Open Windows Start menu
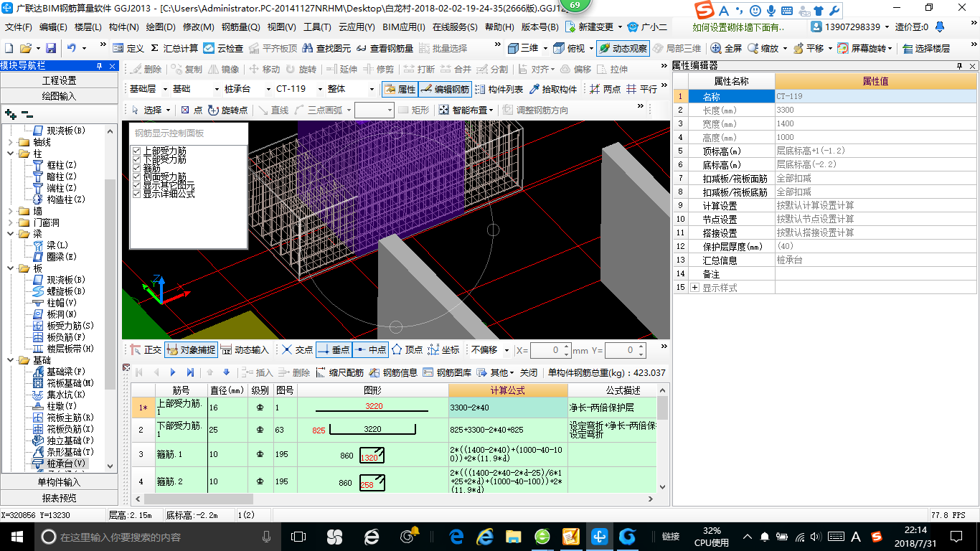980x551 pixels. (x=16, y=536)
